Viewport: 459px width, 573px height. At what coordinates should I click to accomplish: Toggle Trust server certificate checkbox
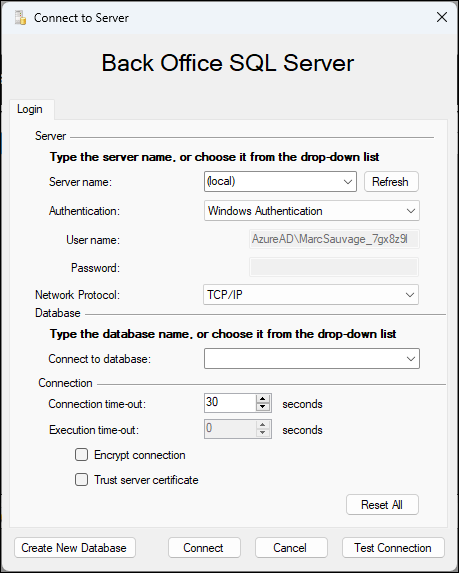click(x=81, y=479)
